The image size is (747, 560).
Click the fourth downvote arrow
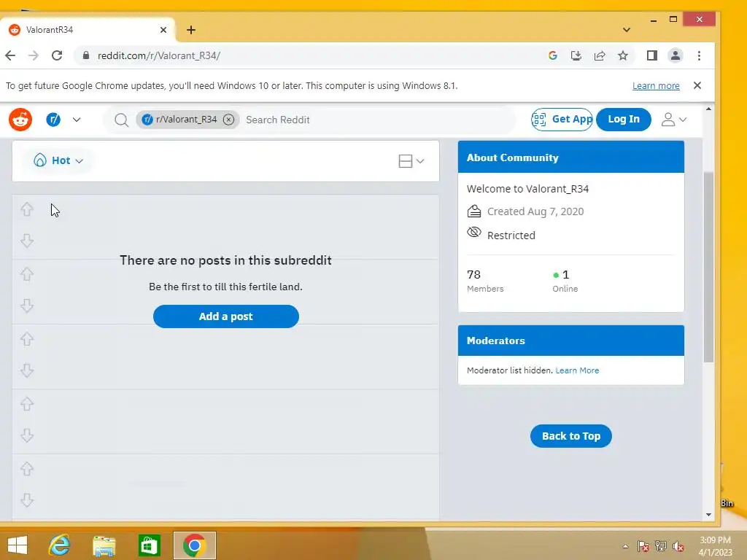[x=27, y=435]
